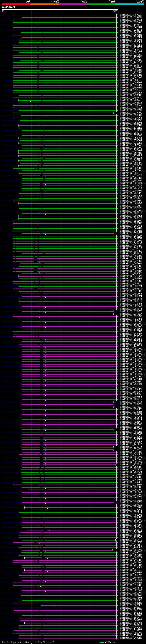Image resolution: width=146 pixels, height=644 pixels.
Task: Open hit UniRef100_B3TLL9
Action: click(131, 42)
